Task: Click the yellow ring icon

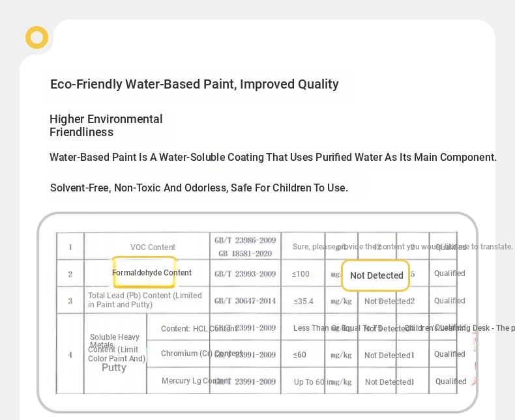Action: coord(37,37)
